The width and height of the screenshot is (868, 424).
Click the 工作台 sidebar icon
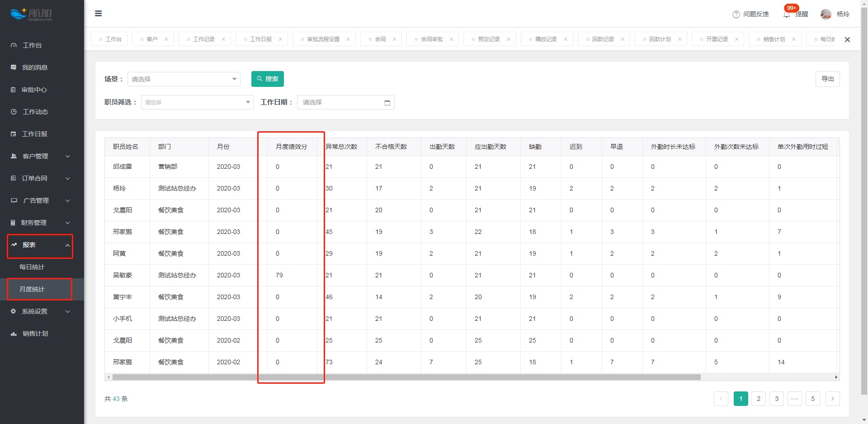click(14, 45)
